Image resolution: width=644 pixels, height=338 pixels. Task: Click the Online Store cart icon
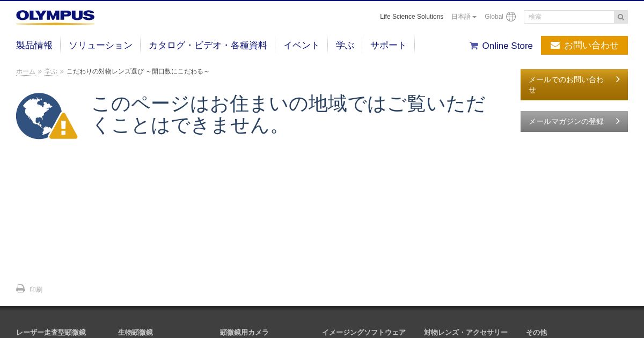[474, 46]
